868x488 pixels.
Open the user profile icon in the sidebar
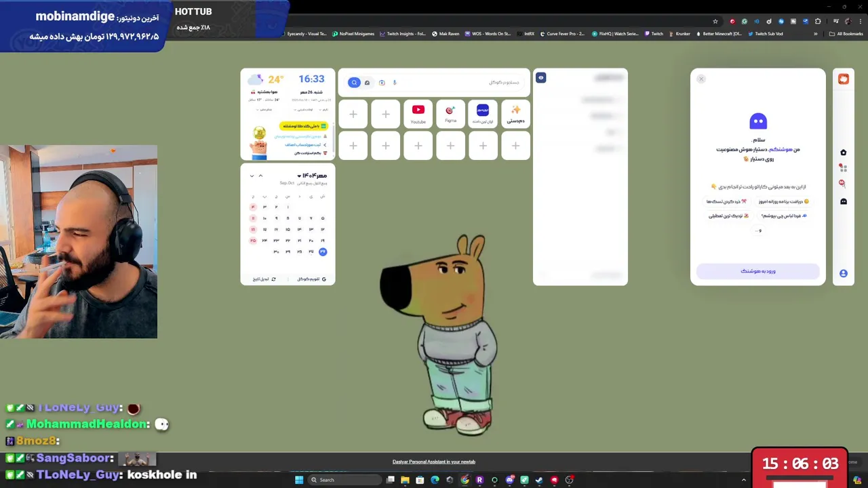point(844,274)
